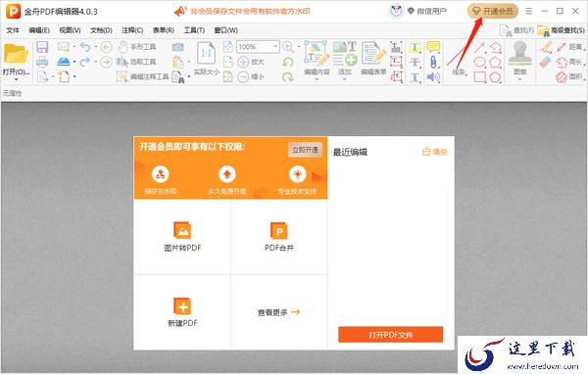Expand the dropdown arrow under 打开(O)
The image size is (588, 374).
click(16, 79)
